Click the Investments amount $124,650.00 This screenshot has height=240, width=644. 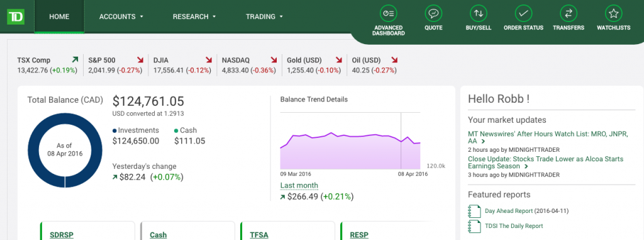tap(136, 141)
